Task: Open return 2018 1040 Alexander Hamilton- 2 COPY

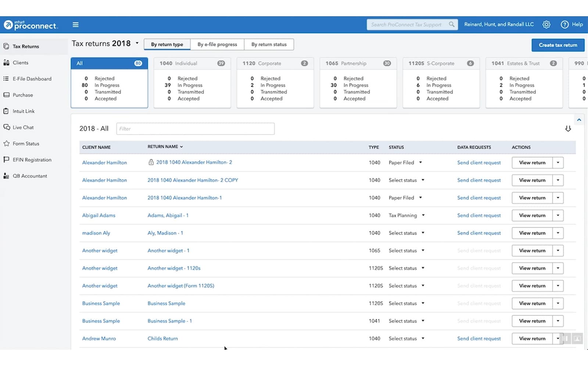Action: coord(193,180)
